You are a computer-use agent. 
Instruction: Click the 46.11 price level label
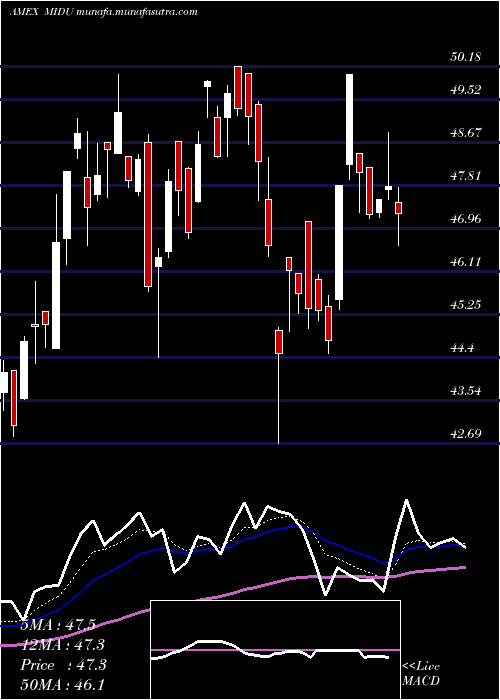466,262
